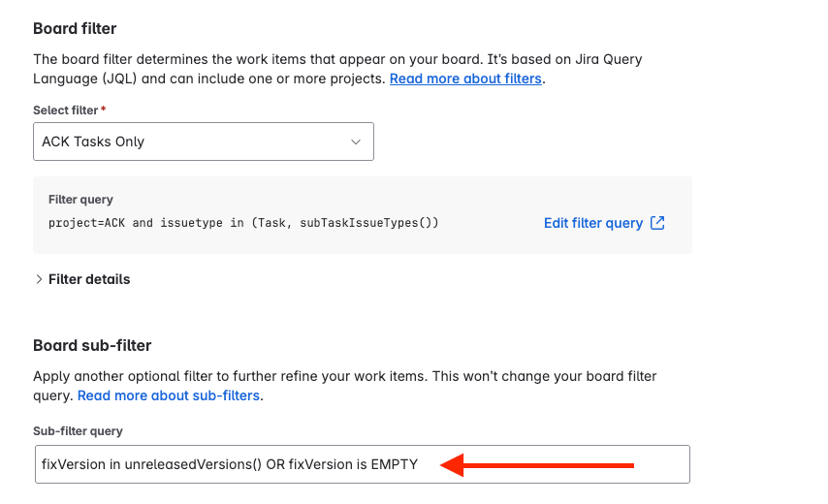Click the red arrow annotation graphic
Image resolution: width=828 pixels, height=504 pixels.
[537, 465]
